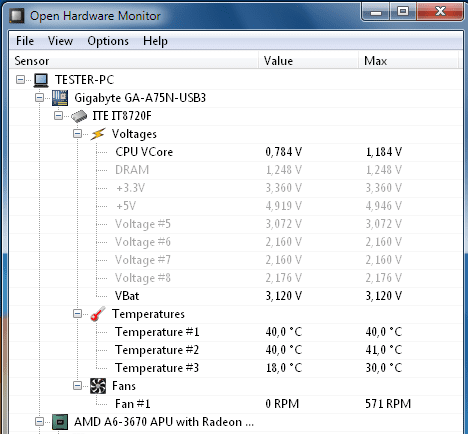
Task: Click the TESTER-PC computer icon
Action: point(41,80)
